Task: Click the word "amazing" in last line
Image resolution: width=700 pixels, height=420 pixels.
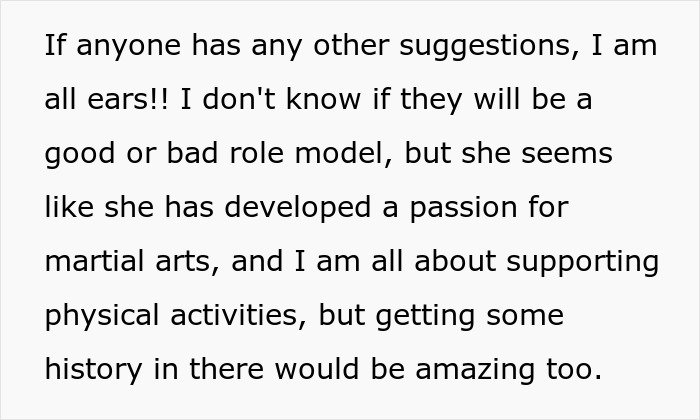Action: (475, 370)
